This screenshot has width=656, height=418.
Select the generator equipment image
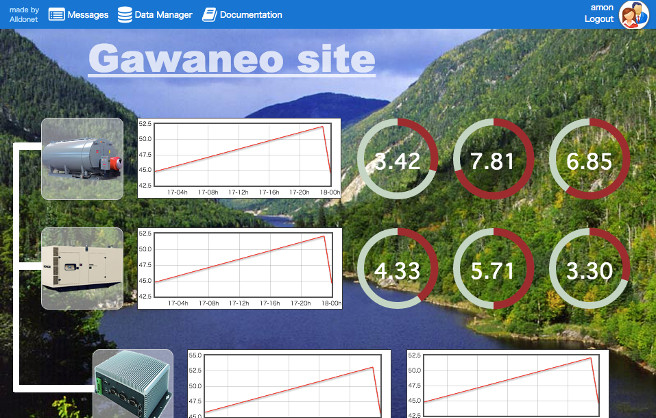click(82, 268)
